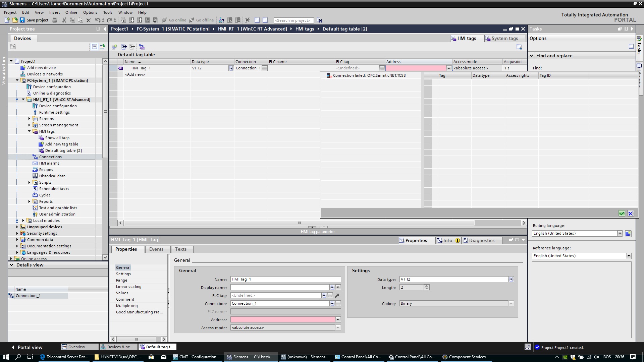Select Linear scaling properties category

coord(129,287)
